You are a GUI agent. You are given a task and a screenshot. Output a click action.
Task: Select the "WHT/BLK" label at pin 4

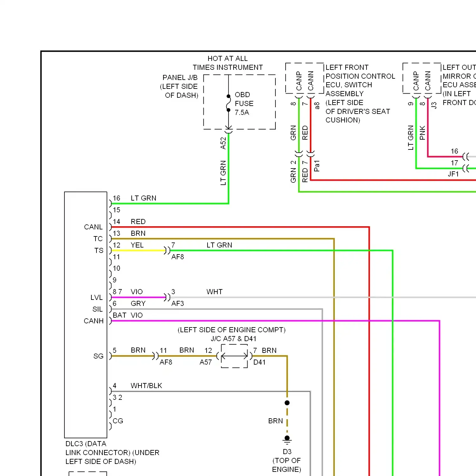click(x=146, y=386)
